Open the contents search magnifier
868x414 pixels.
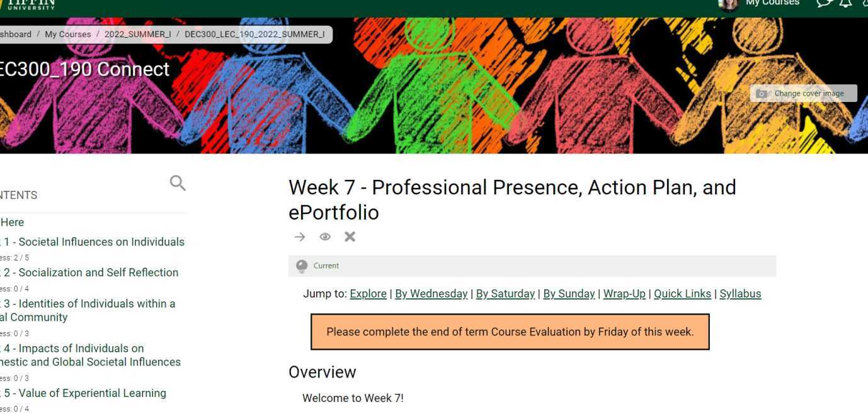178,183
